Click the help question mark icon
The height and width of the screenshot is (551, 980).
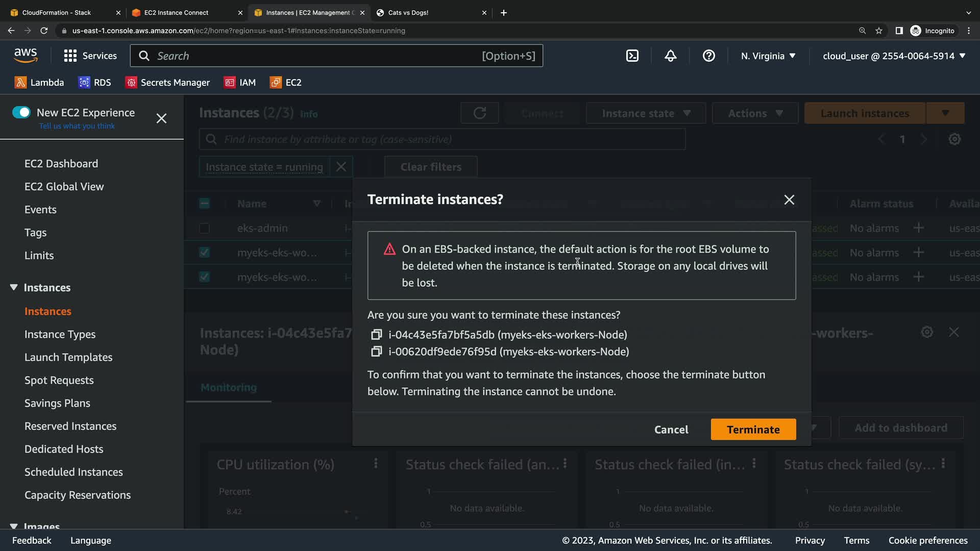708,56
